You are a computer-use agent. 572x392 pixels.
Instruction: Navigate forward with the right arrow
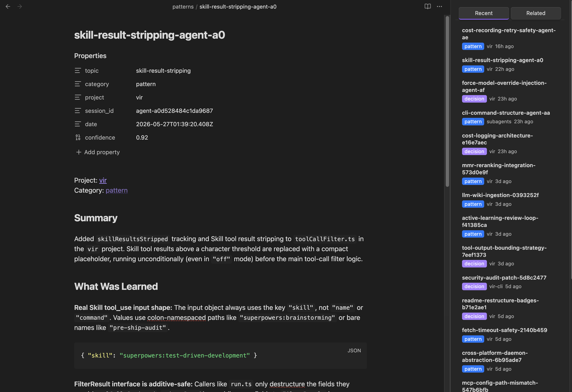20,7
